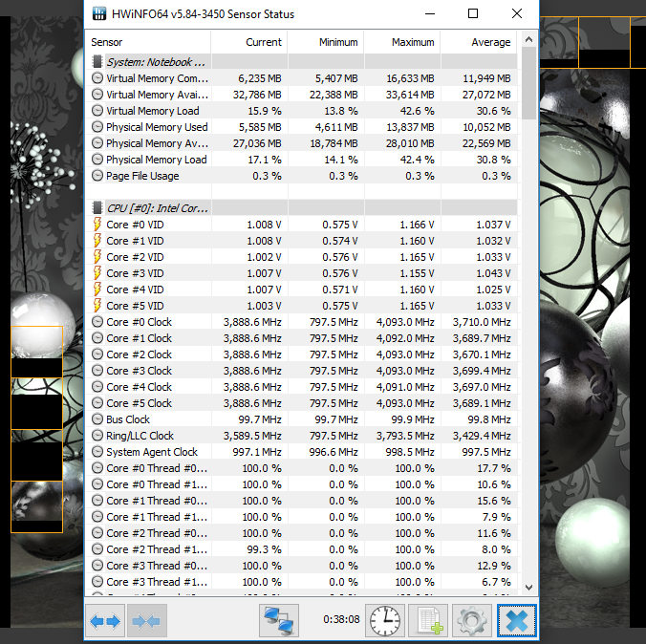Select the Core #0 Thread #1... row
Viewport: 646px width, 644px height.
(301, 484)
